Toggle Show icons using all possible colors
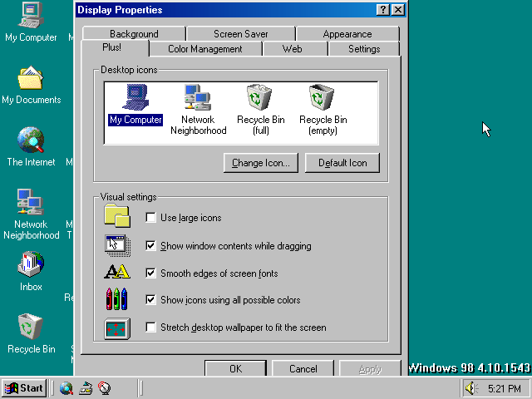This screenshot has width=532, height=399. (150, 300)
